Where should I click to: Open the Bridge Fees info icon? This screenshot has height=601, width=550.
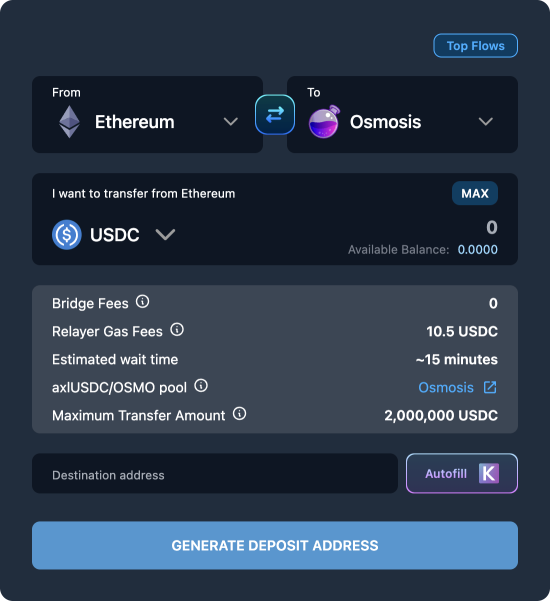(143, 302)
